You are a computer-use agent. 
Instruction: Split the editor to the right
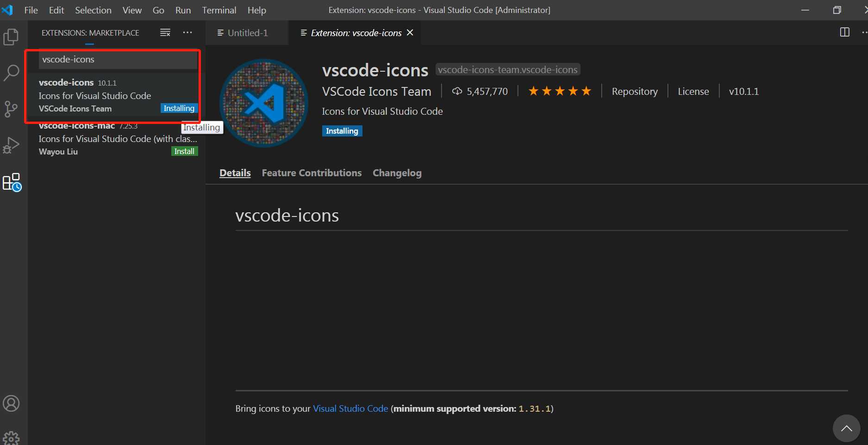(x=845, y=32)
